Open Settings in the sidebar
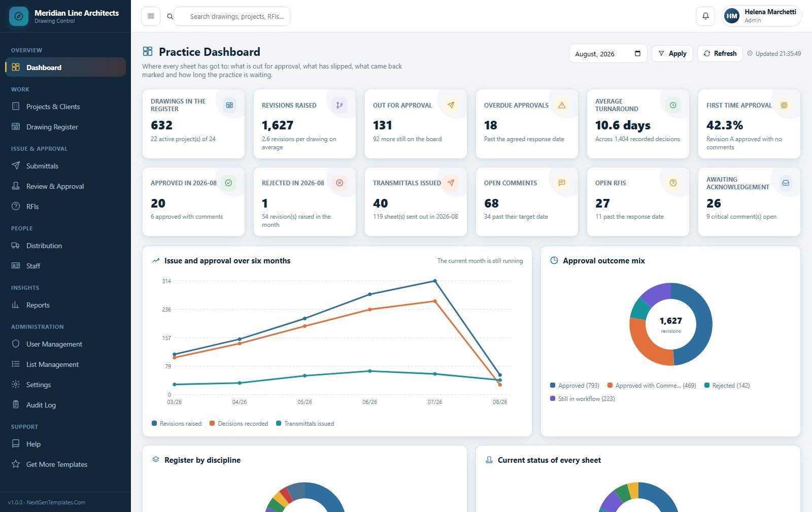 [65, 385]
